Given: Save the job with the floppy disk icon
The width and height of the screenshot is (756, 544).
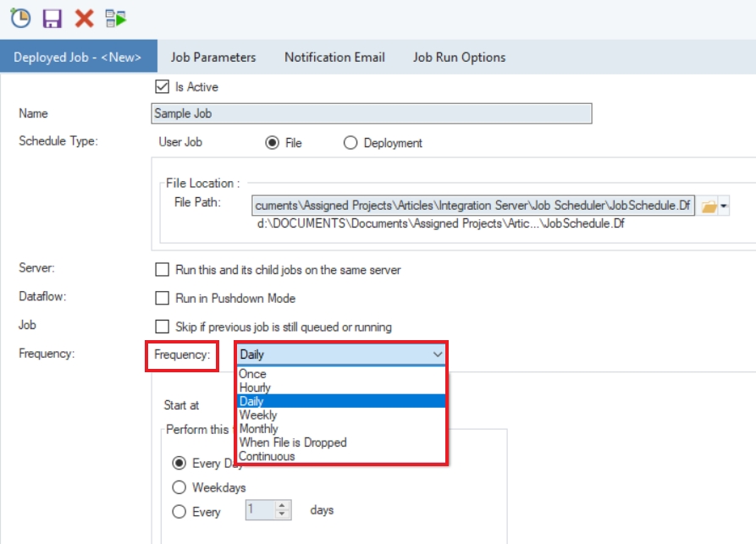Looking at the screenshot, I should (52, 18).
